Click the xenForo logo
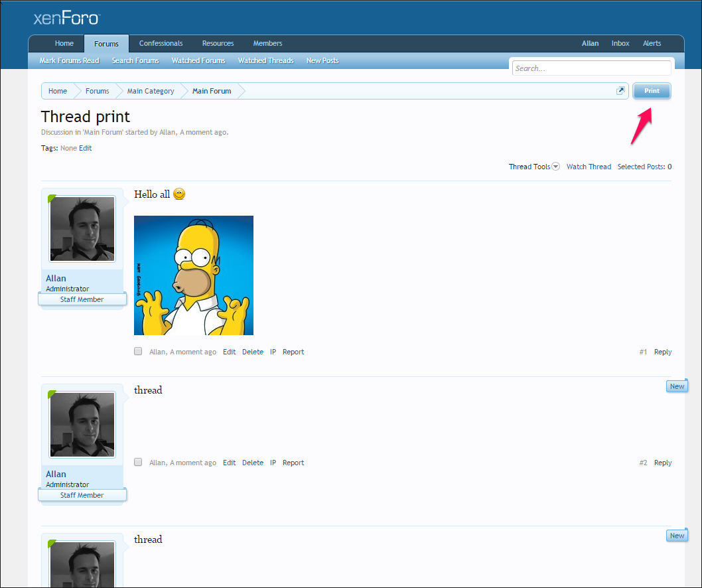The image size is (702, 588). click(x=67, y=18)
